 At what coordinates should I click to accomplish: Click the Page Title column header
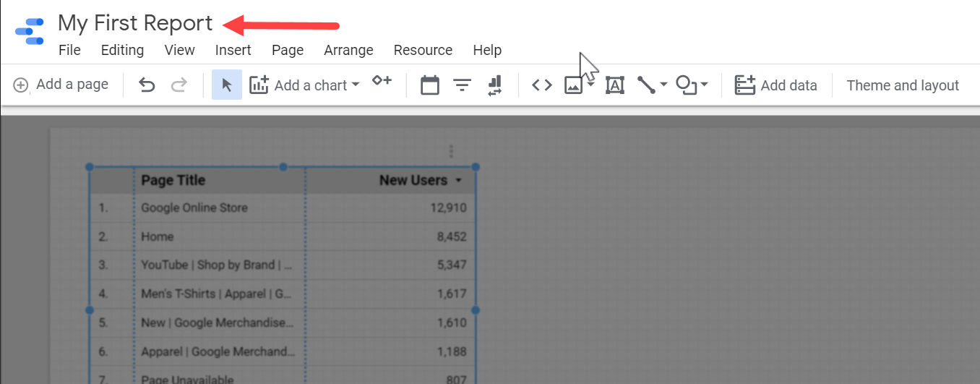(173, 180)
